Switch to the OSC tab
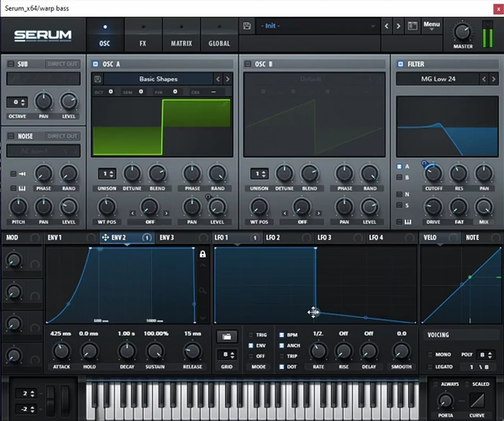Screen dimensions: 504x421 coord(105,36)
